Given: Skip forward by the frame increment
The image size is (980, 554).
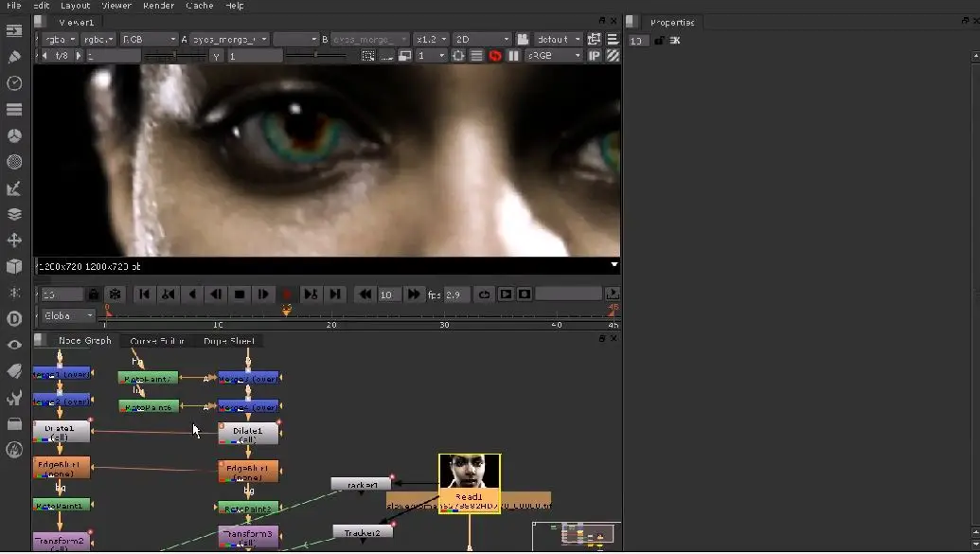Looking at the screenshot, I should pos(413,294).
